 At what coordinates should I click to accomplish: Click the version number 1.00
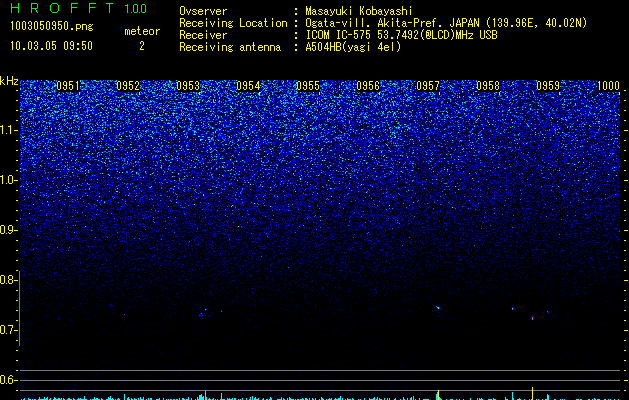coord(135,9)
